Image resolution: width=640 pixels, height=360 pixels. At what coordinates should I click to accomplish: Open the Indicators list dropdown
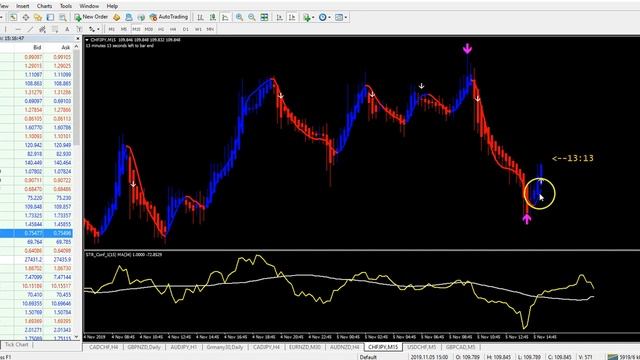[308, 17]
